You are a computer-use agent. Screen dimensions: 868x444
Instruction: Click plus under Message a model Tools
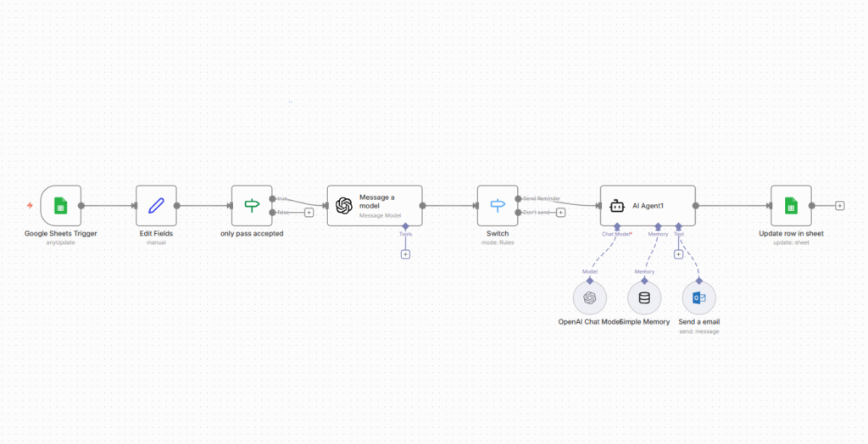point(405,254)
